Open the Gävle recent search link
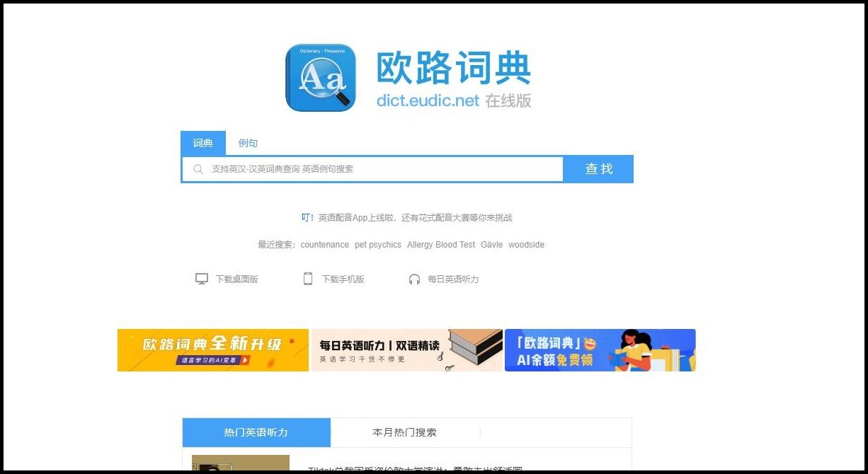The width and height of the screenshot is (868, 474). [x=491, y=244]
